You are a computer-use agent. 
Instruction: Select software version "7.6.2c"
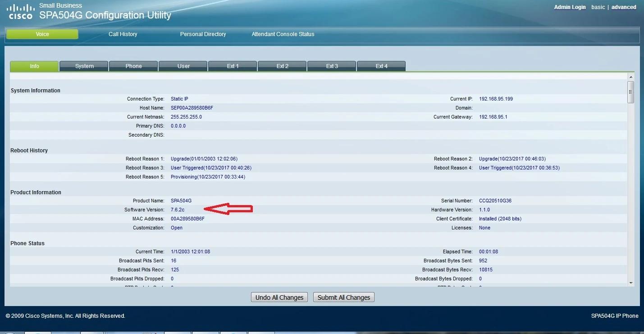click(178, 210)
